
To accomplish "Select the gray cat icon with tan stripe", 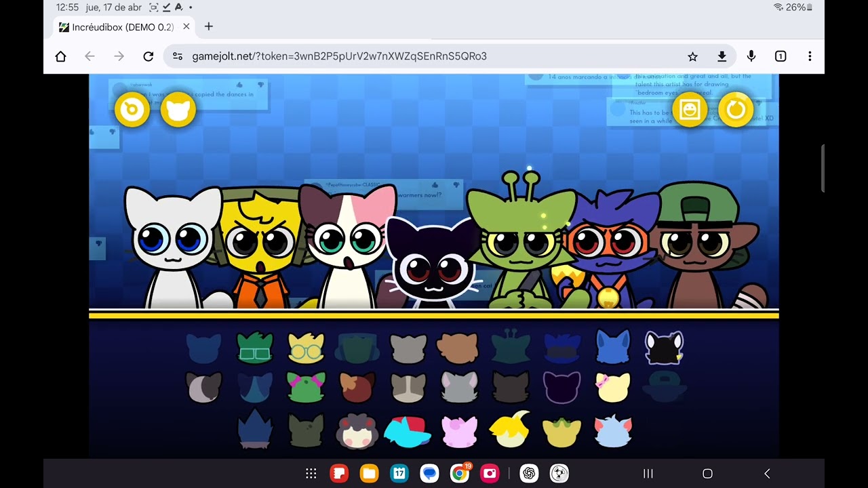I will [408, 388].
